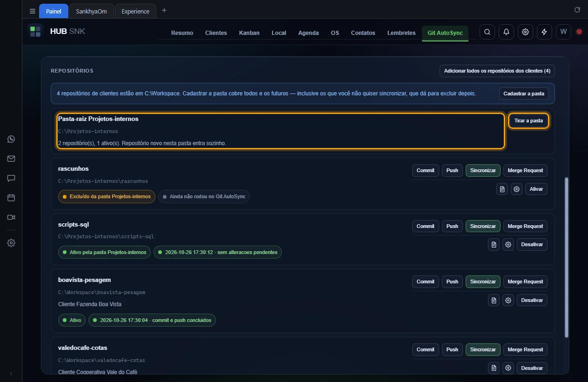588x382 pixels.
Task: Click Tirar a pasta for Projetos-internos
Action: tap(528, 121)
